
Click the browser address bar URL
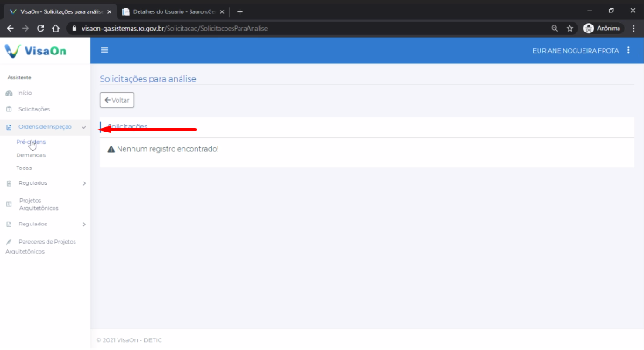point(175,28)
